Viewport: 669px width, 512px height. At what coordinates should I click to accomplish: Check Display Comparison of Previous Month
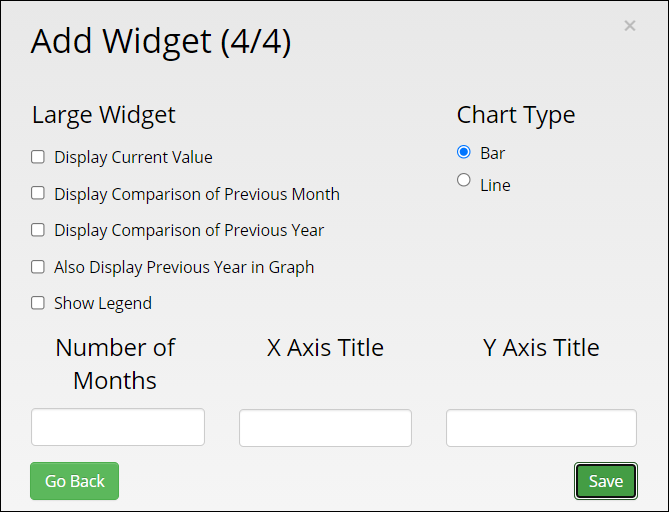pos(38,193)
